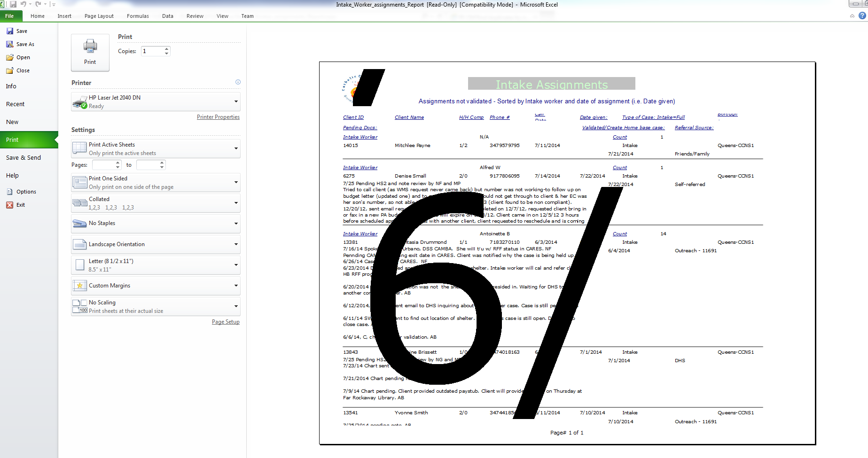The image size is (868, 458).
Task: Switch to the Insert ribbon tab
Action: pyautogui.click(x=64, y=16)
